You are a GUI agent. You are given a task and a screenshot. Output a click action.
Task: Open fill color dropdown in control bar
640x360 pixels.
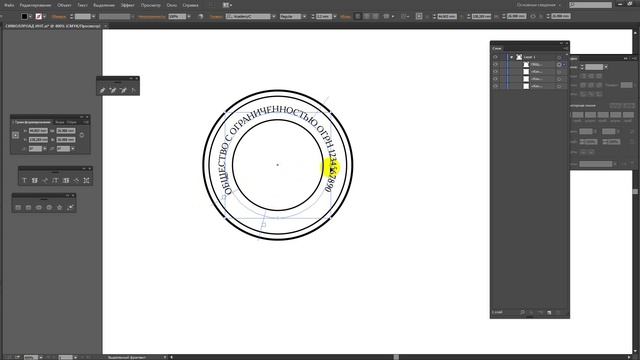pyautogui.click(x=31, y=17)
